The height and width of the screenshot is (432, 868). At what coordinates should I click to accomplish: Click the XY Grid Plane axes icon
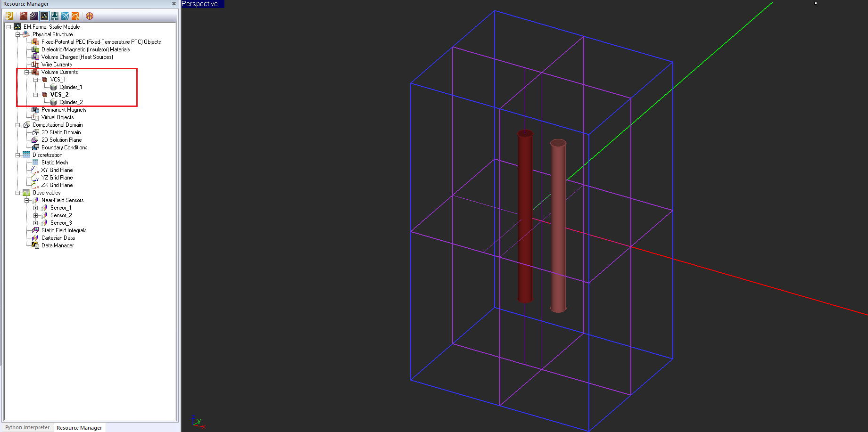tap(35, 170)
